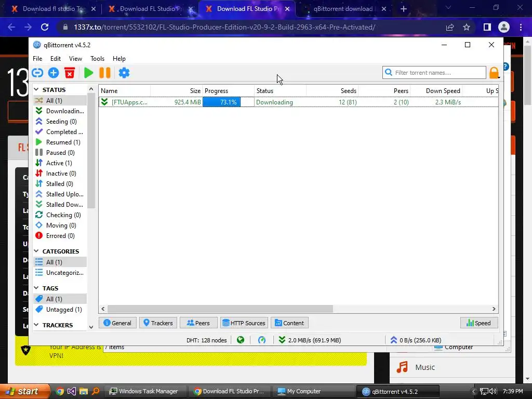Image resolution: width=532 pixels, height=399 pixels.
Task: Select Resumed (1) filter
Action: (60, 142)
